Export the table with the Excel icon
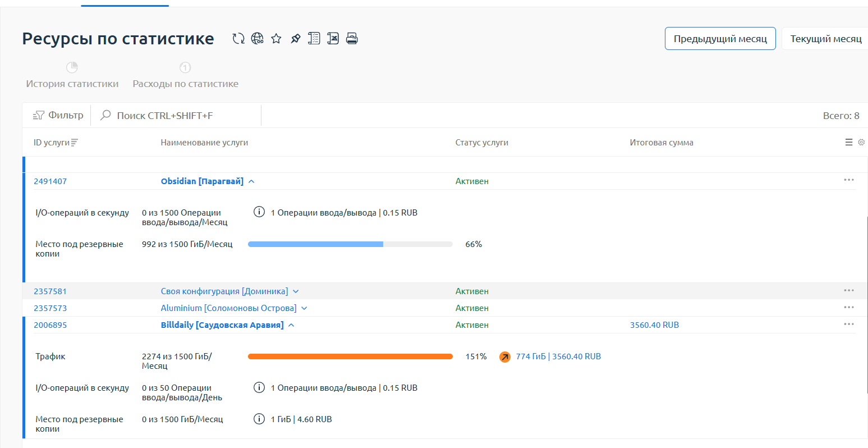Image resolution: width=868 pixels, height=448 pixels. click(333, 39)
